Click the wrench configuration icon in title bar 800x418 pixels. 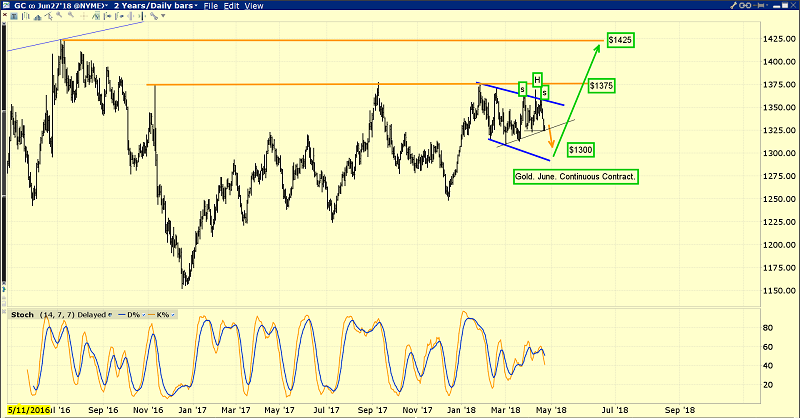pos(734,5)
